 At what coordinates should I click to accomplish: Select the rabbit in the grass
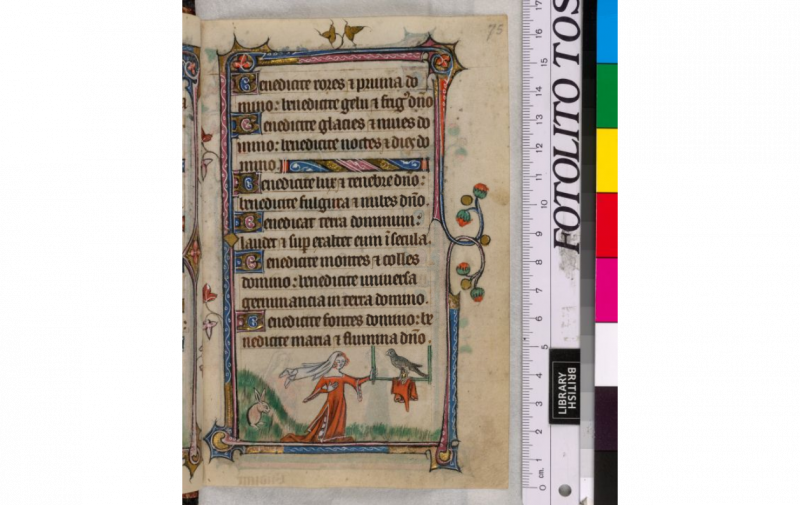click(258, 407)
